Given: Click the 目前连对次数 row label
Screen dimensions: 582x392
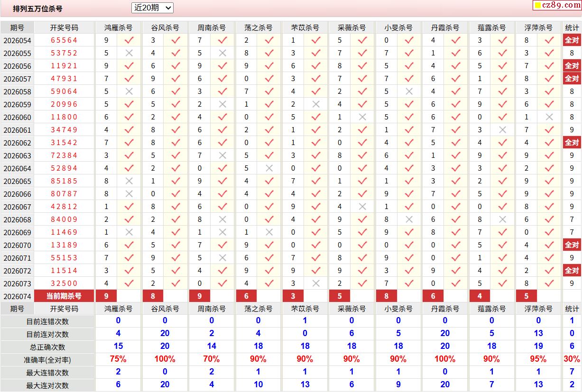Looking at the screenshot, I should coord(47,334).
